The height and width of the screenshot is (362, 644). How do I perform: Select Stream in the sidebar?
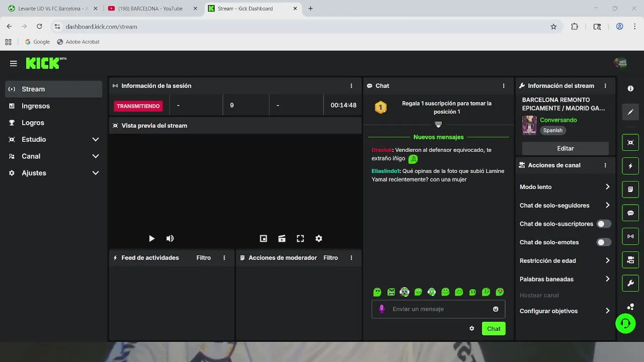coord(54,89)
